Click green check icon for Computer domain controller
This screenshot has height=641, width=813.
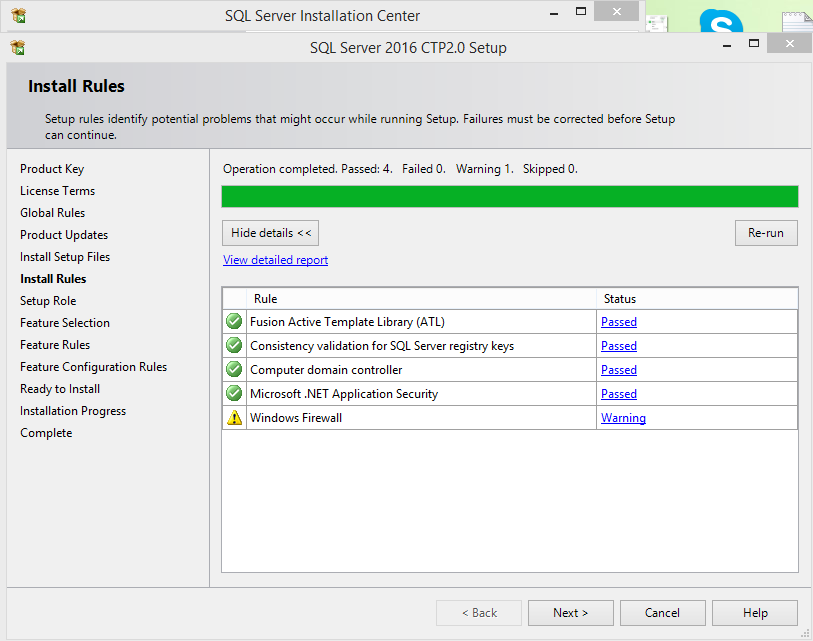click(x=234, y=369)
